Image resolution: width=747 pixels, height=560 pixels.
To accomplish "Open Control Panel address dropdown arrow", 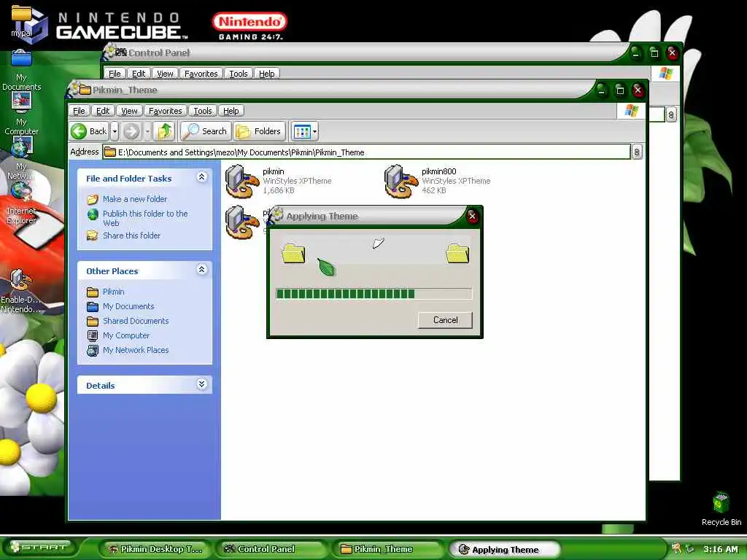I will point(671,114).
